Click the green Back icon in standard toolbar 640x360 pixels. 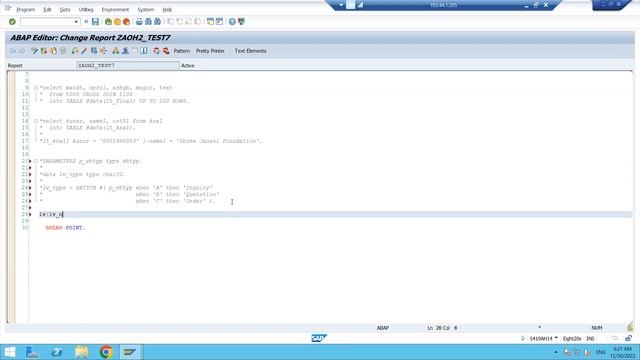coord(108,22)
